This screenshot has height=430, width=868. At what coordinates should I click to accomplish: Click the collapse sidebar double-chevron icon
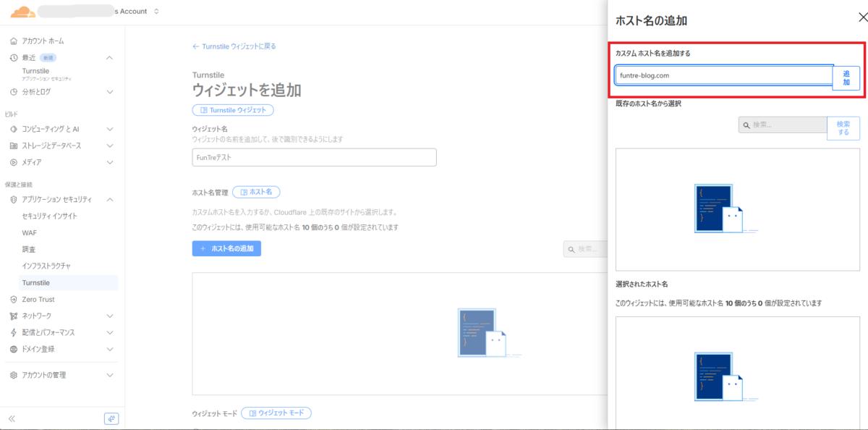click(12, 418)
